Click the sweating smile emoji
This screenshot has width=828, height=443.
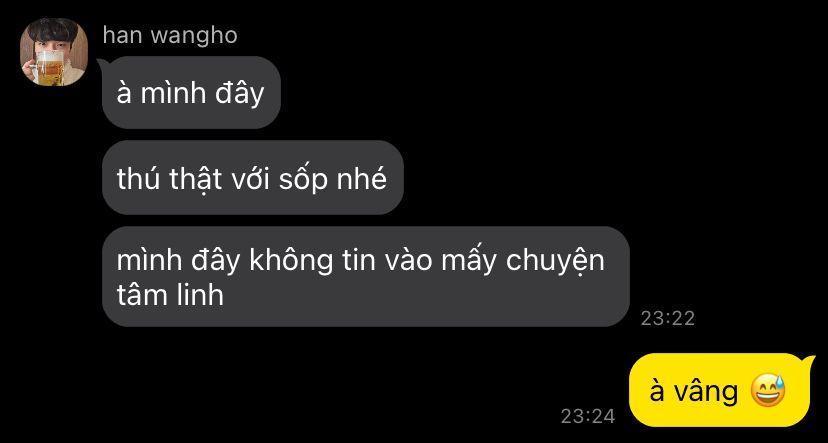tap(768, 391)
